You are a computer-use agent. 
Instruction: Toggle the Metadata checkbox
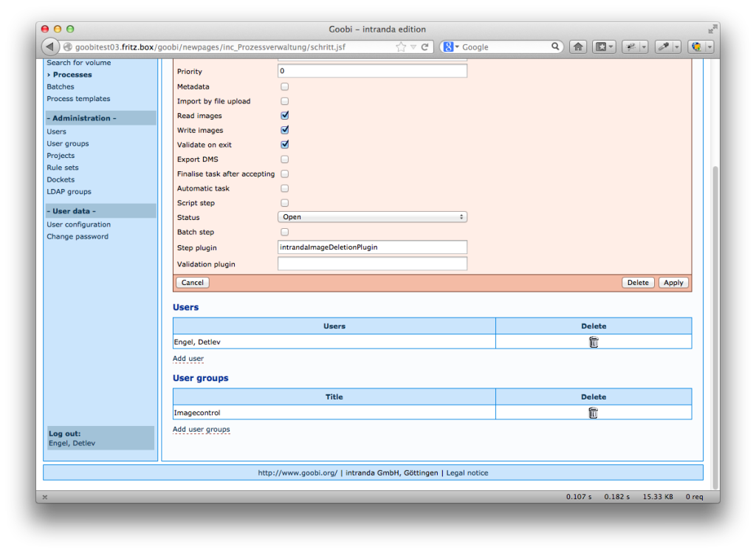point(284,87)
